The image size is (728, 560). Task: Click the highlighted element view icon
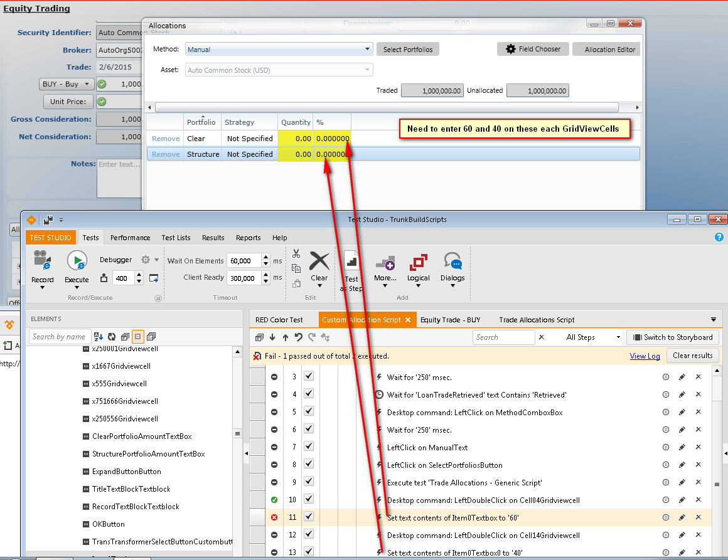point(138,337)
